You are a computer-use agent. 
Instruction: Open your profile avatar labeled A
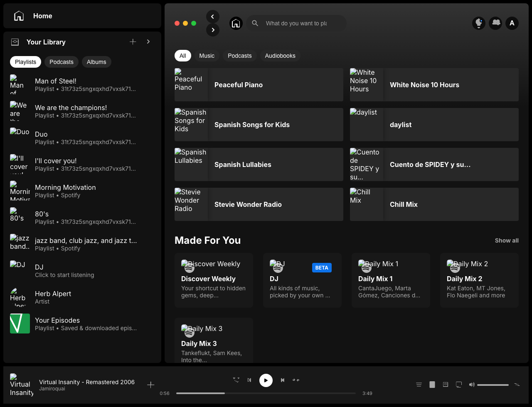(512, 23)
